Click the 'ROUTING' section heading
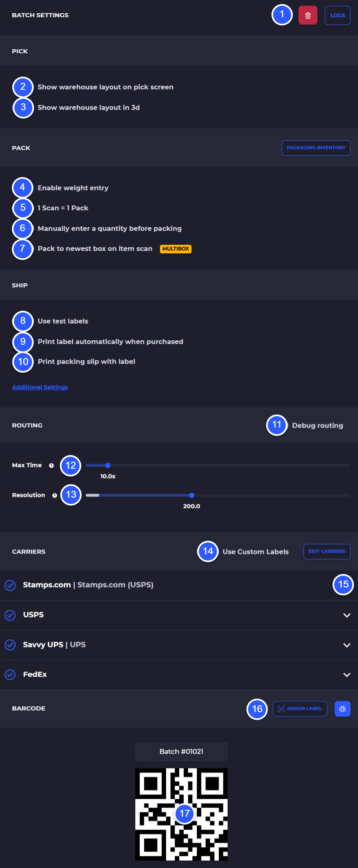The image size is (358, 868). pyautogui.click(x=27, y=426)
